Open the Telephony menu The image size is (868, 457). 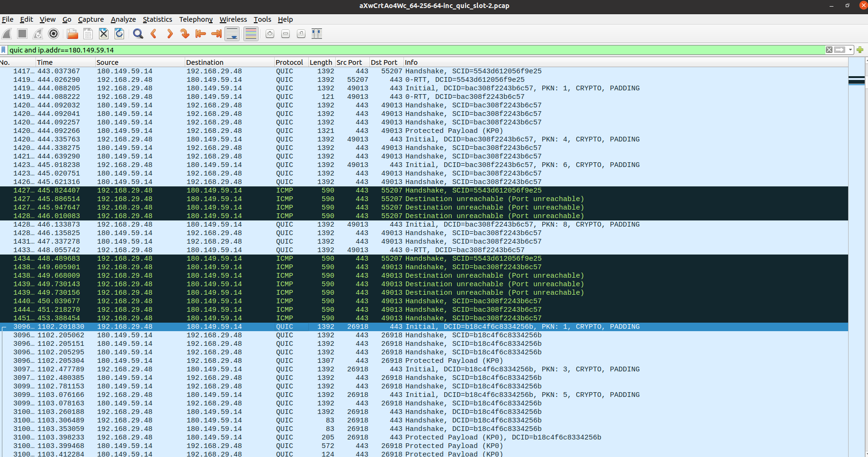coord(196,19)
